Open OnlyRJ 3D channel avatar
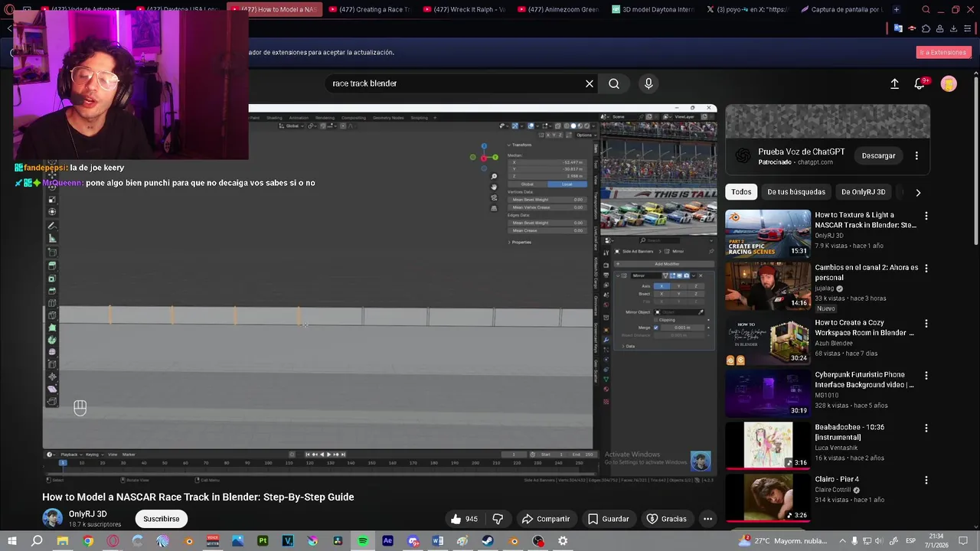This screenshot has height=551, width=980. 52,518
